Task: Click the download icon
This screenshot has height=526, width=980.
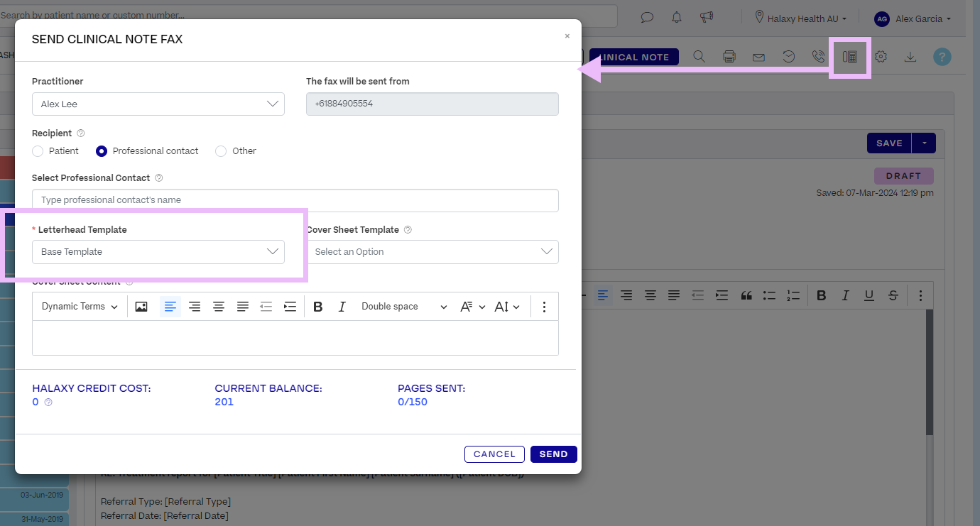Action: pos(910,57)
